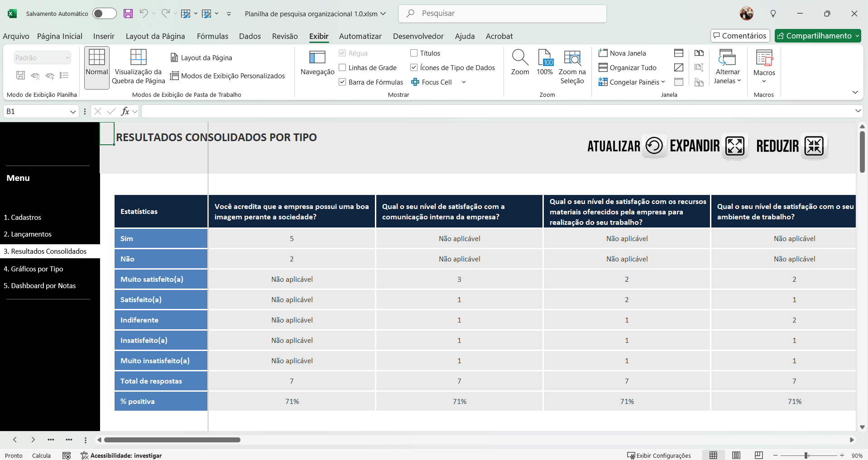Click Zoom na Seleção icon
Image resolution: width=868 pixels, height=460 pixels.
(572, 67)
